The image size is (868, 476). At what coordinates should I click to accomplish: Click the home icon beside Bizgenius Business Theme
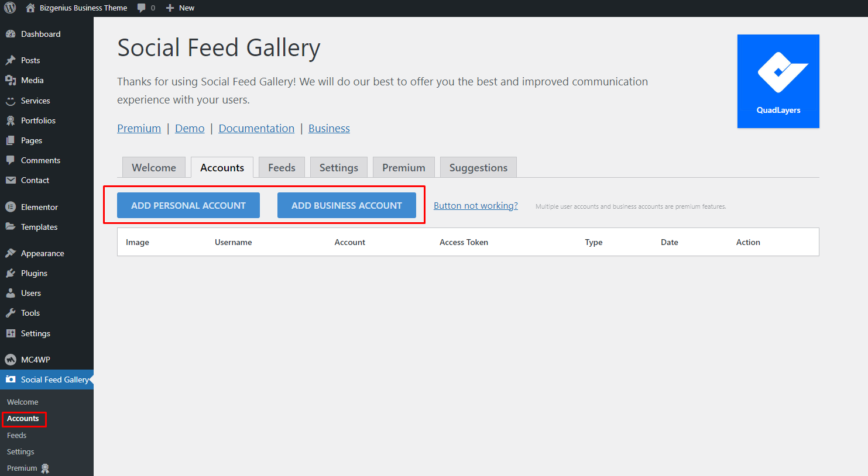30,8
